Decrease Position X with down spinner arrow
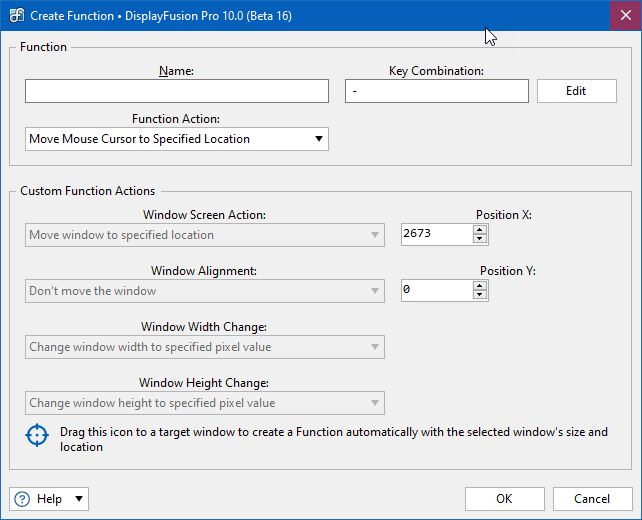 [479, 239]
